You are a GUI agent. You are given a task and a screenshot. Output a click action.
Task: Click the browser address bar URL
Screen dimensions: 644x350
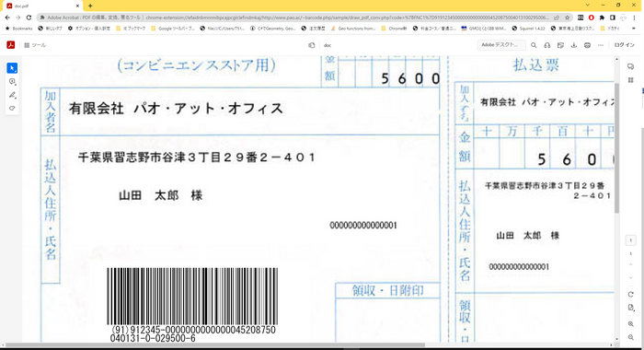(347, 17)
